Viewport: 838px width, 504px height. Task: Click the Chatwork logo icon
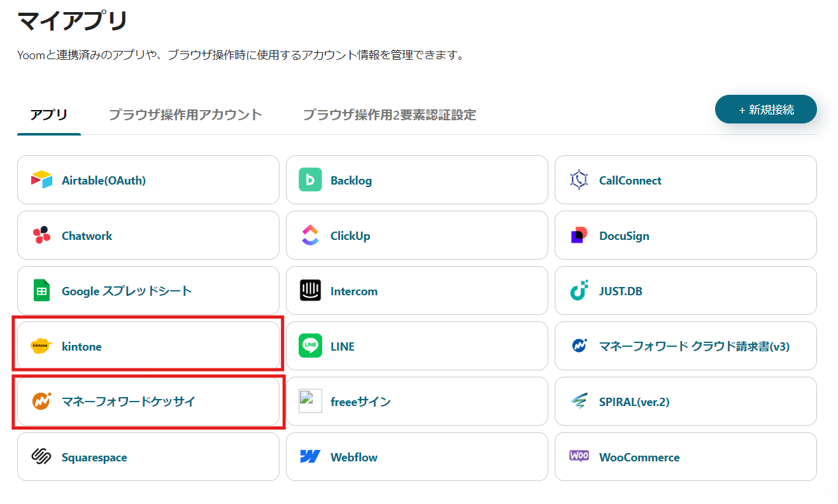pyautogui.click(x=40, y=235)
